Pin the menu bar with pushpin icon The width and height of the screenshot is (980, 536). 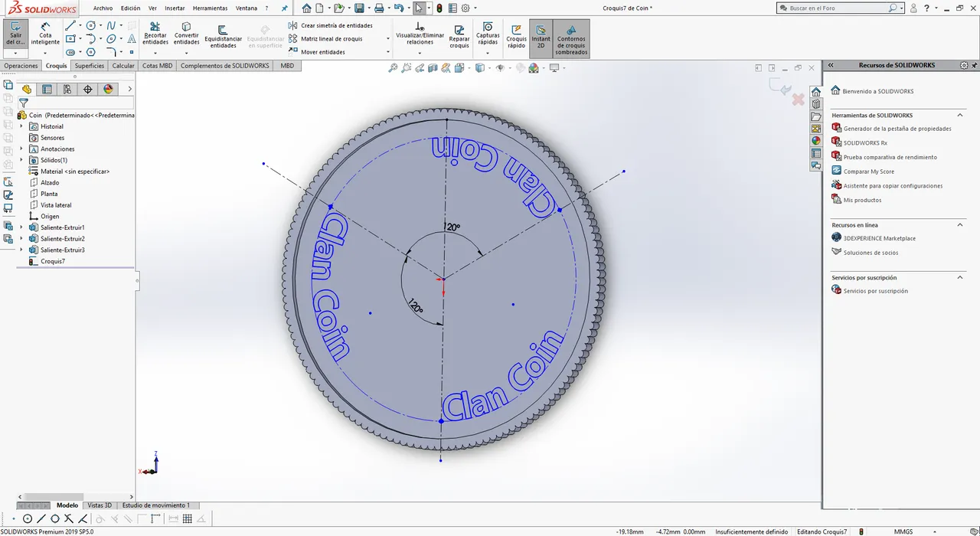point(285,8)
